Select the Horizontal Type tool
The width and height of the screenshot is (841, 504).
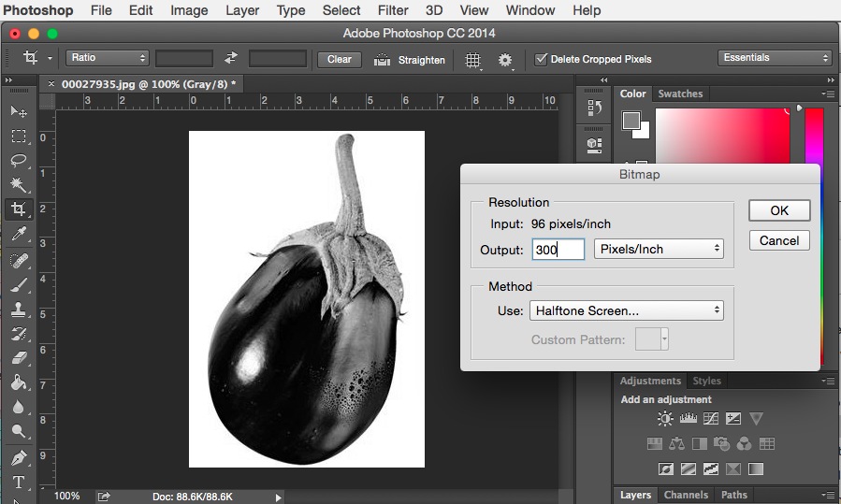(x=18, y=482)
